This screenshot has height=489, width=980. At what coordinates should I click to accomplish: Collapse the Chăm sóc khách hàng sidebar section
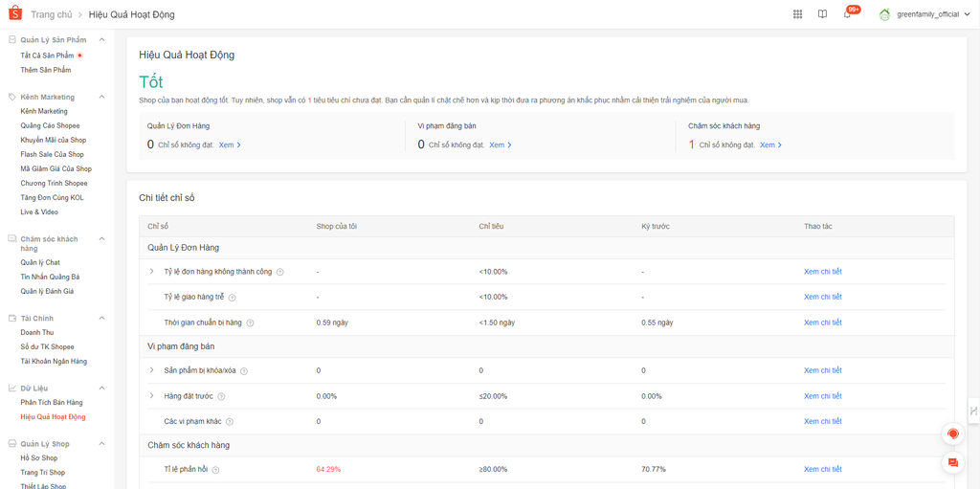click(101, 239)
